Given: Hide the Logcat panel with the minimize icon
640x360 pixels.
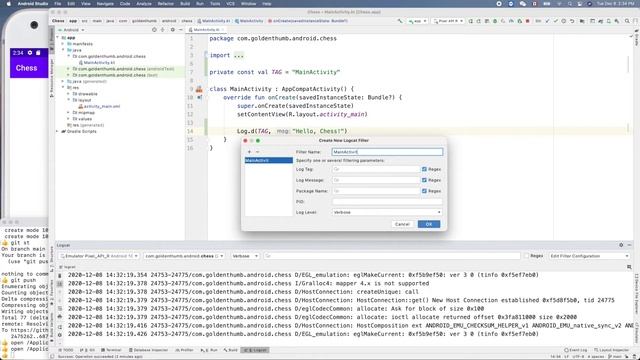Looking at the screenshot, I should click(629, 245).
